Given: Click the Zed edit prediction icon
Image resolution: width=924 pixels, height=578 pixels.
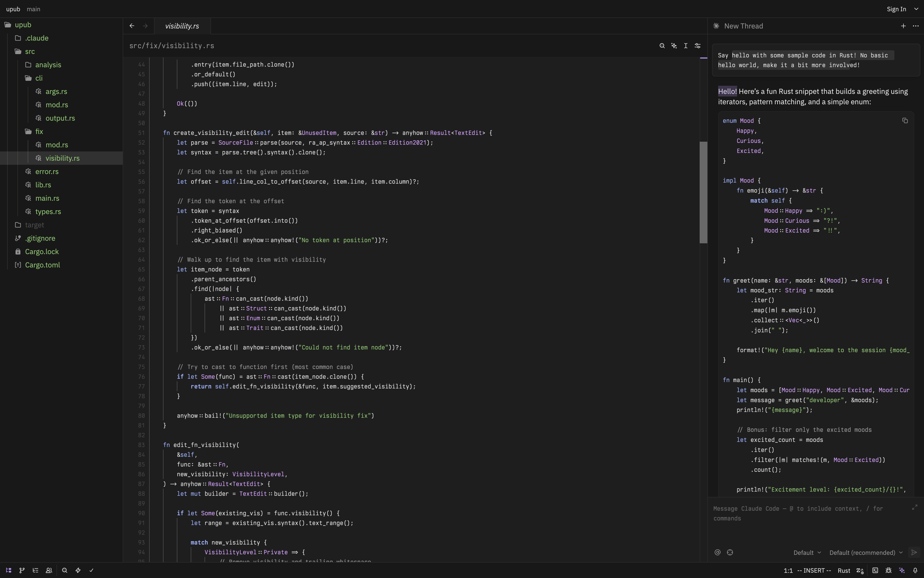Looking at the screenshot, I should (860, 570).
